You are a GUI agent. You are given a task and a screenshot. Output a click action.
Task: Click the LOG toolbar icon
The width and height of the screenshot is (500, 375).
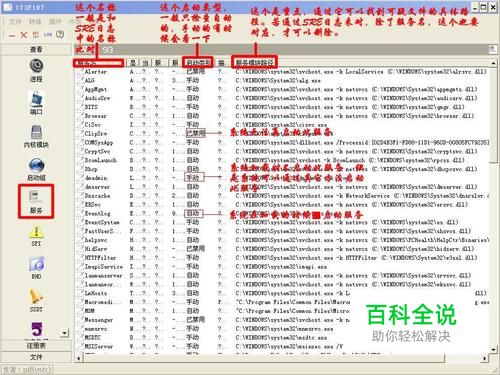(48, 34)
